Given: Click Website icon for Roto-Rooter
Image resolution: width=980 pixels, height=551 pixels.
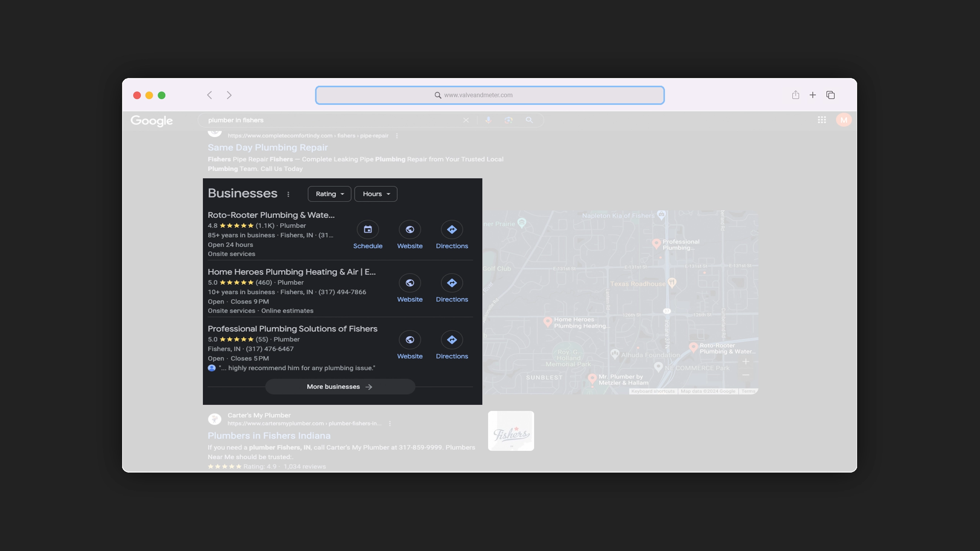Looking at the screenshot, I should [410, 230].
